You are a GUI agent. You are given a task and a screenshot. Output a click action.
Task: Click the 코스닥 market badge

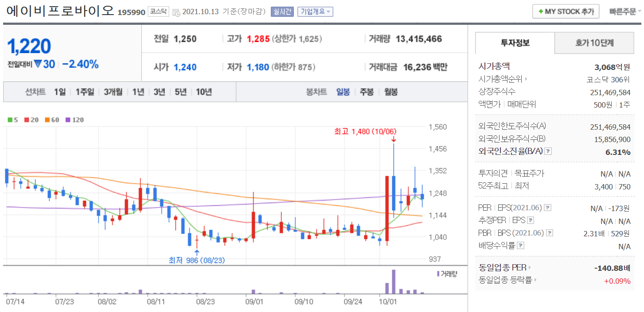[158, 12]
